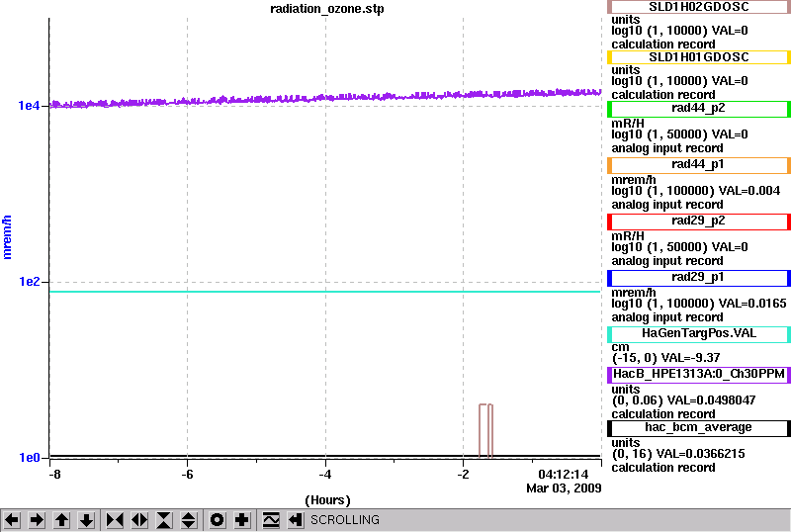
Task: Click the scroll-mode arrow-to-bar icon
Action: (x=296, y=520)
